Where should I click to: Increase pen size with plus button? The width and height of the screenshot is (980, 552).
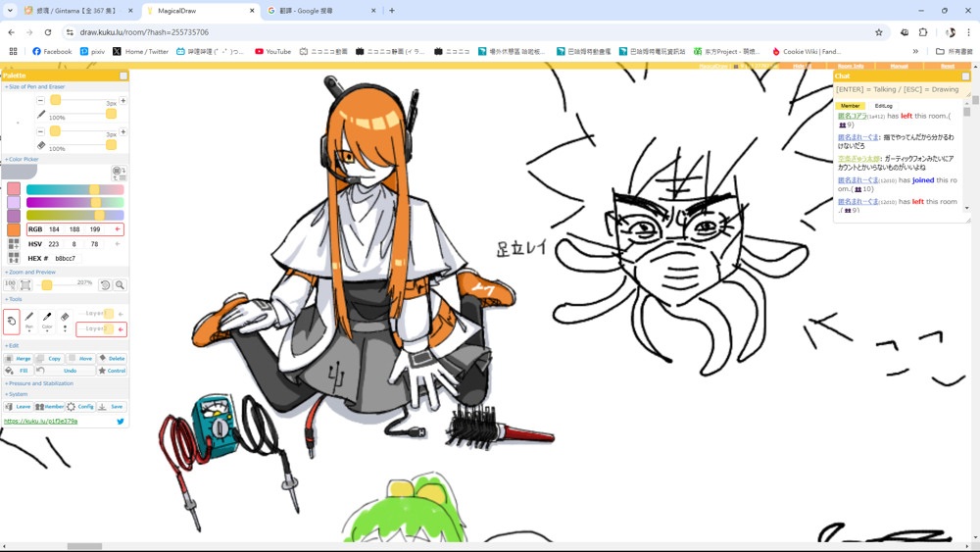pyautogui.click(x=123, y=100)
